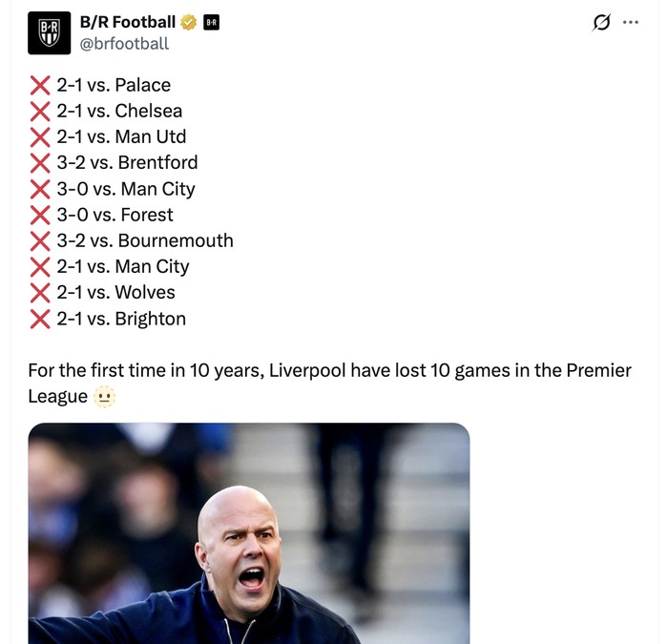668x644 pixels.
Task: Open the three-dot more options menu
Action: coord(630,22)
